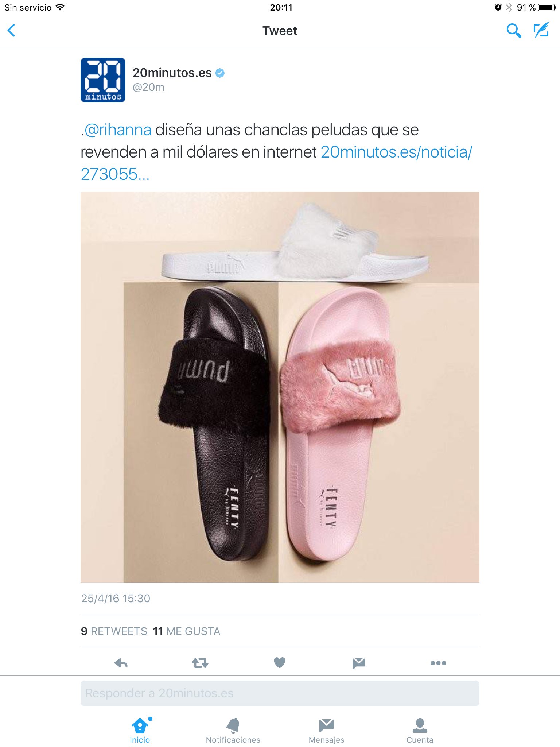View the 11 Me gusta list

point(187,631)
